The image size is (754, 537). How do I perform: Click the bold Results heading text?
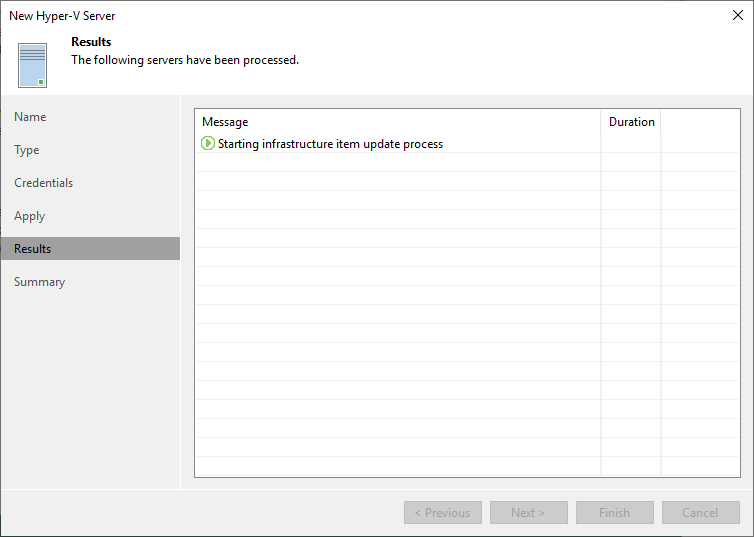click(91, 42)
